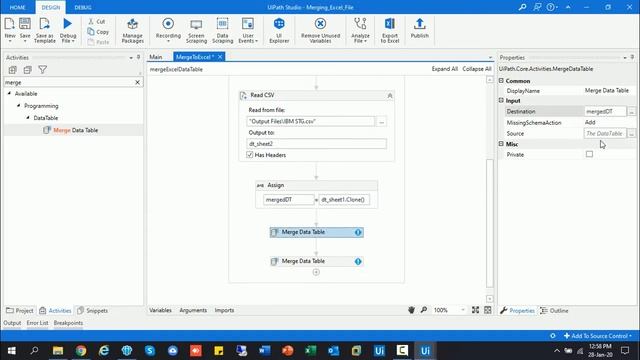The height and width of the screenshot is (360, 640).
Task: Click the Cut command
Action: tap(97, 21)
